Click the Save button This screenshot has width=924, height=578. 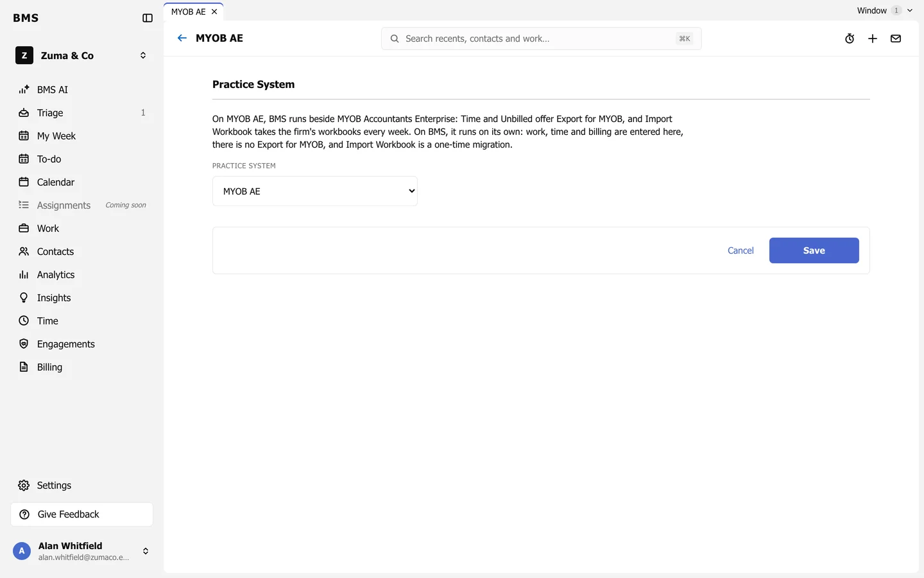click(x=814, y=250)
